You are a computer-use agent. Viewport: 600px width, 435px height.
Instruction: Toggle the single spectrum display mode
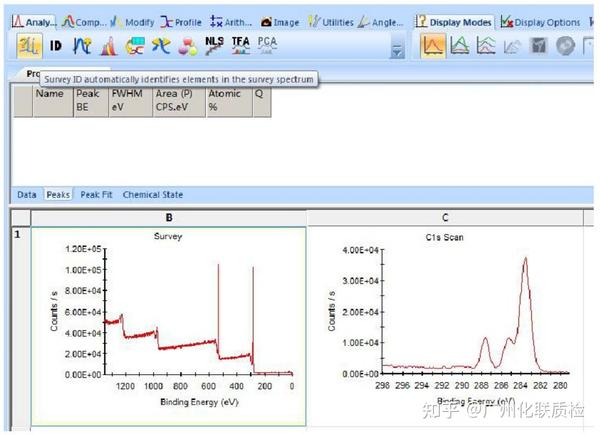click(433, 46)
